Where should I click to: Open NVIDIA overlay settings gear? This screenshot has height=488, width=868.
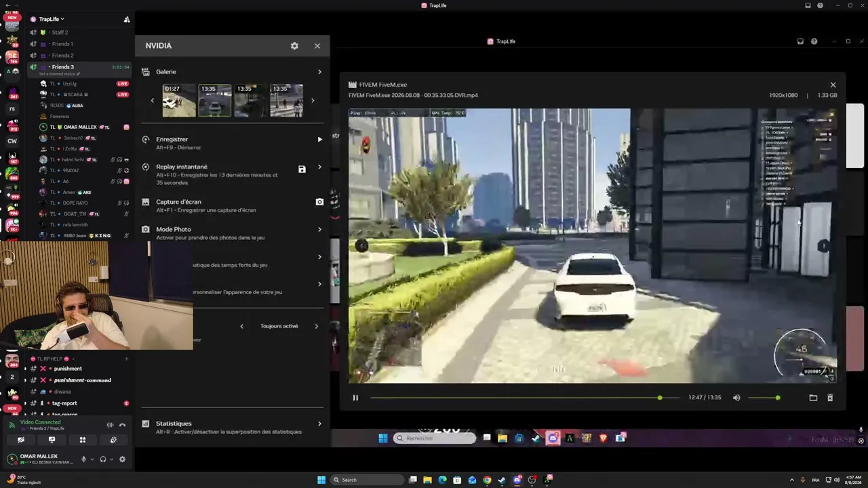pyautogui.click(x=294, y=46)
